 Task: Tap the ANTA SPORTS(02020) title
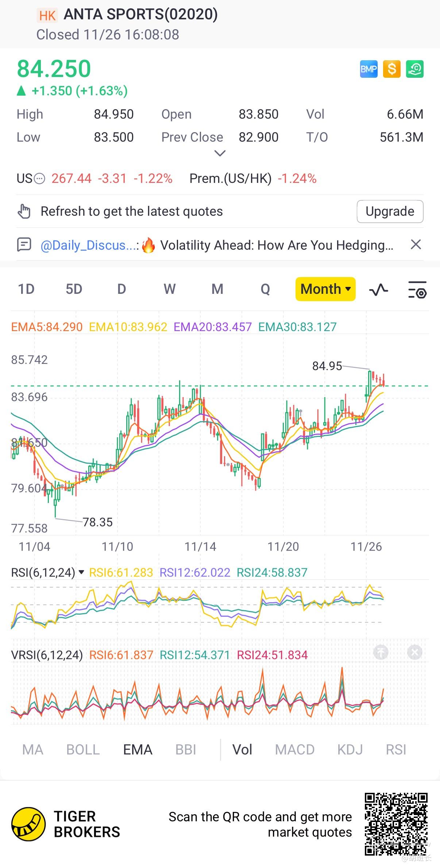pos(140,15)
